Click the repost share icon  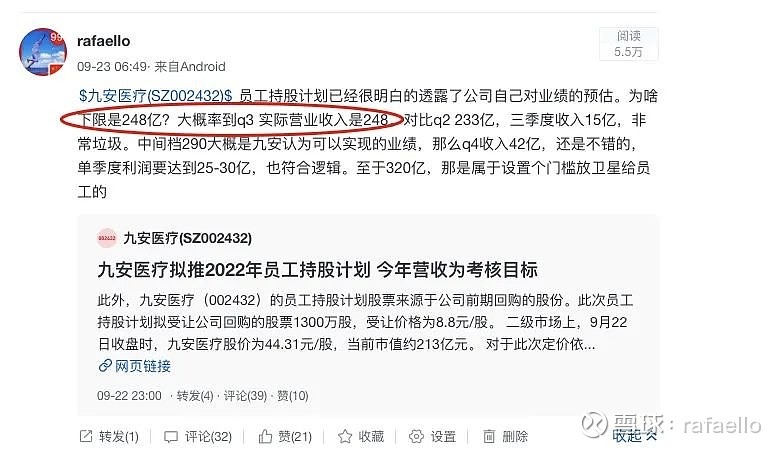(86, 436)
